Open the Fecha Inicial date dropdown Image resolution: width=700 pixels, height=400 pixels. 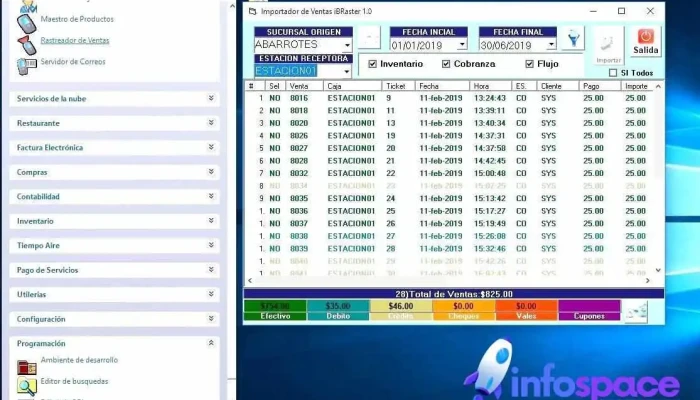[462, 45]
